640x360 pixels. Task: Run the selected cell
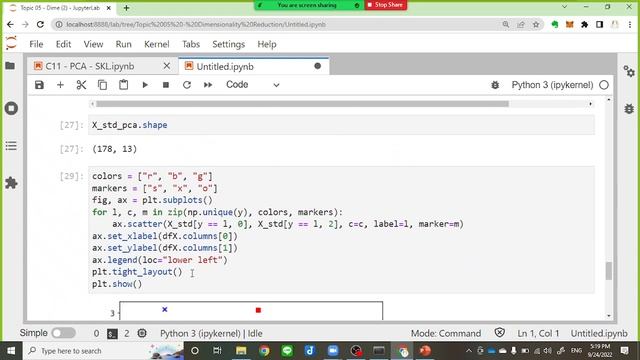pyautogui.click(x=145, y=85)
